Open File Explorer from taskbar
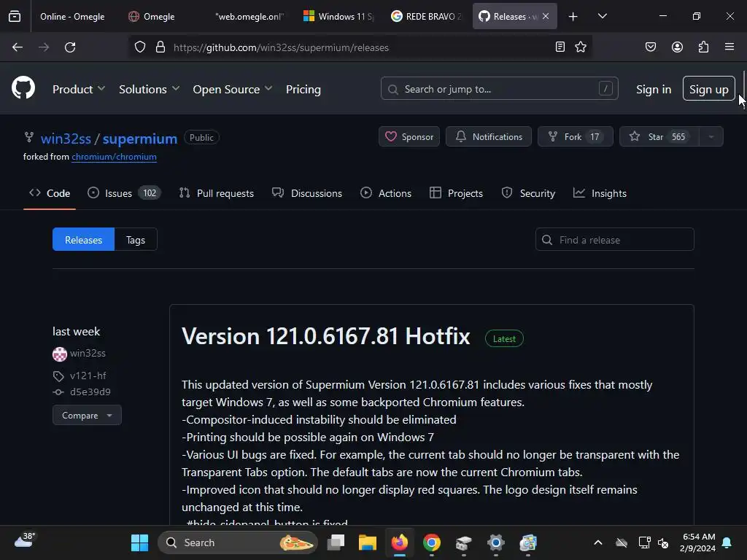Viewport: 747px width, 560px height. tap(368, 542)
